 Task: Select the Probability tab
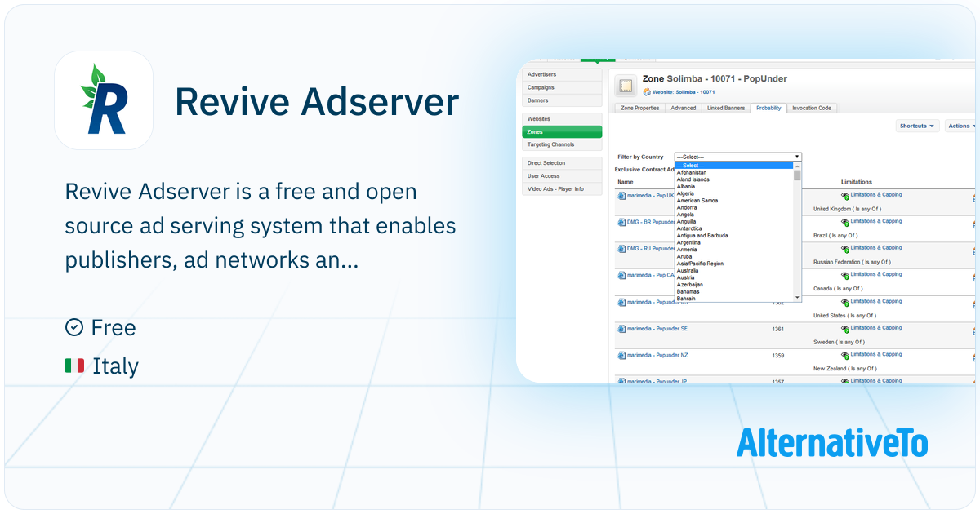click(x=768, y=109)
